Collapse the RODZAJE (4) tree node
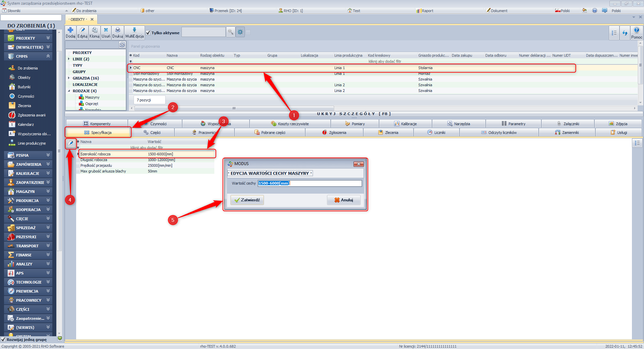 coord(69,91)
